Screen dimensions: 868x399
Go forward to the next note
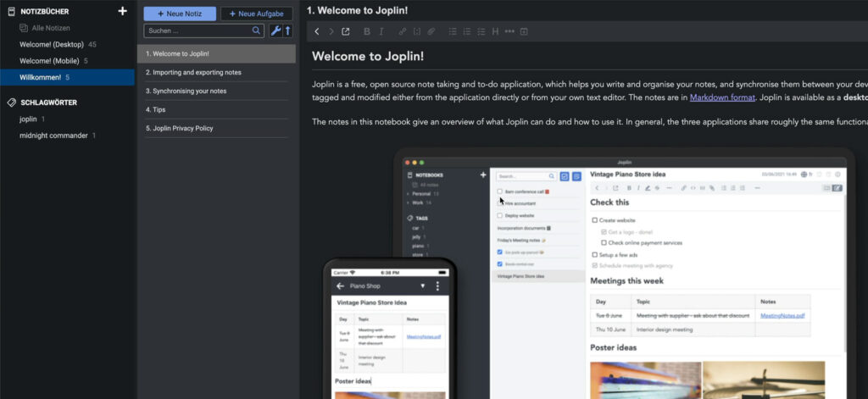click(x=331, y=32)
